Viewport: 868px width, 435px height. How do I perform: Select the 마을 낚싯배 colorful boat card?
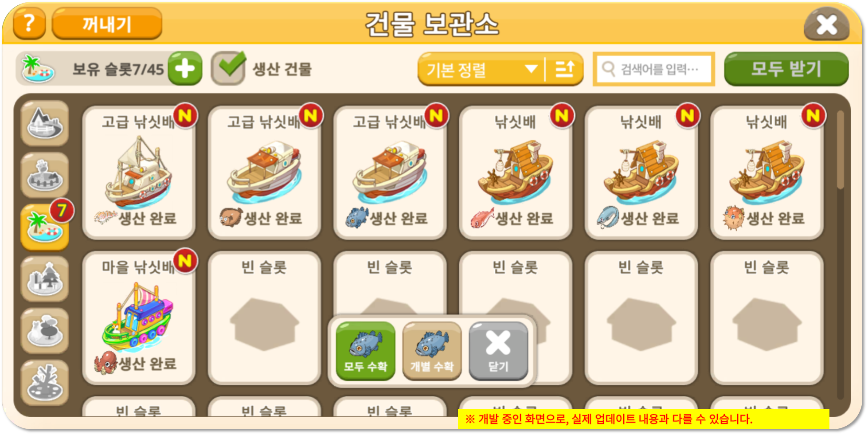tap(139, 318)
